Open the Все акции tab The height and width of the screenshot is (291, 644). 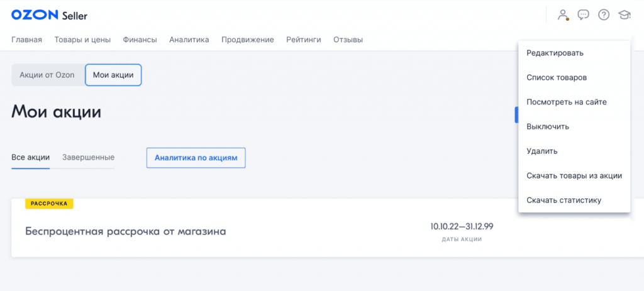pyautogui.click(x=30, y=157)
